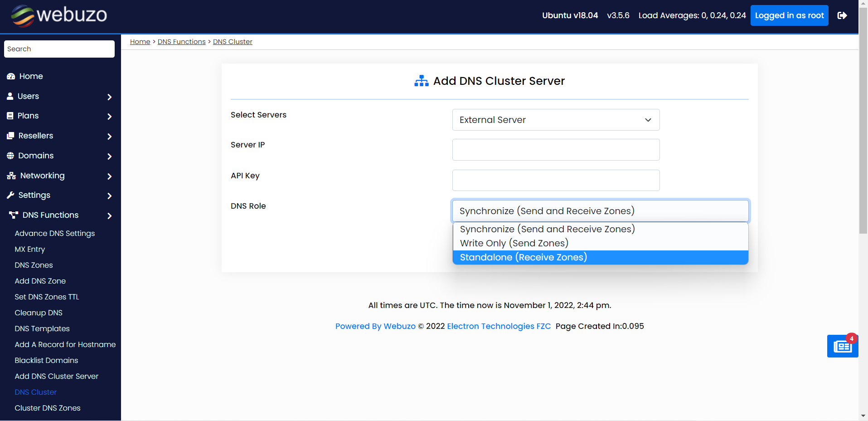Click the Home dashboard icon in sidebar
868x421 pixels.
click(11, 76)
